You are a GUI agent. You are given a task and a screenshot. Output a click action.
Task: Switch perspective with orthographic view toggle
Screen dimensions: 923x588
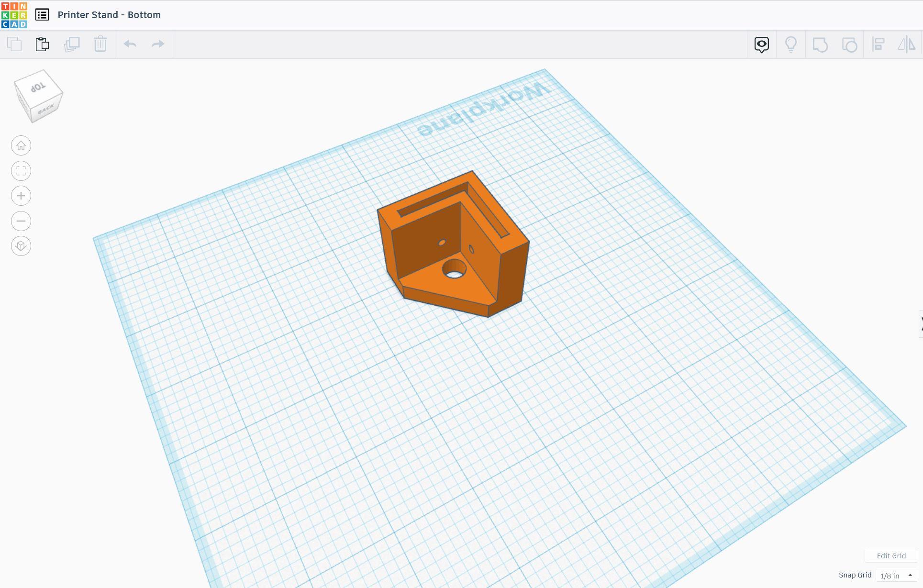(21, 246)
